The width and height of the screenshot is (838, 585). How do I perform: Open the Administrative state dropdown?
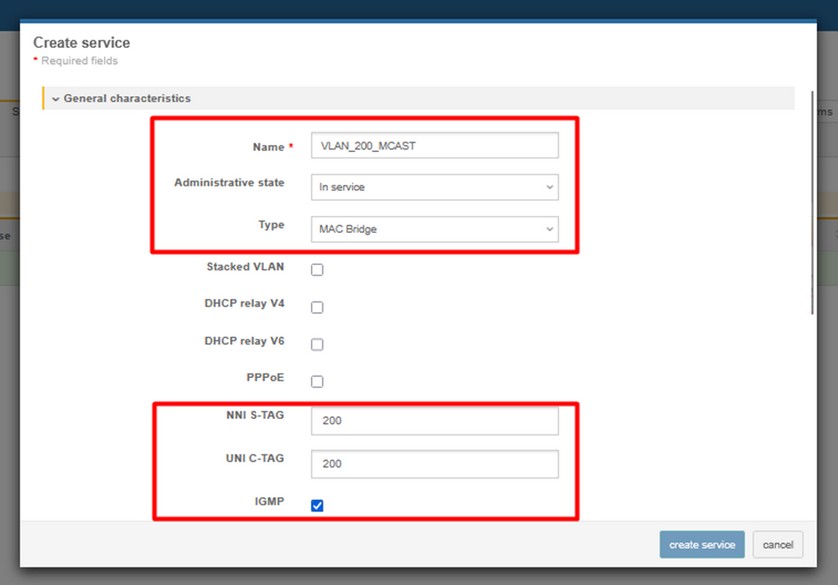click(x=433, y=187)
